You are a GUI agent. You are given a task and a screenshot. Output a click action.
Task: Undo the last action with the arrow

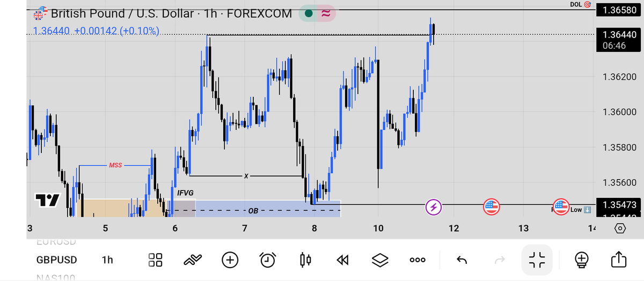[462, 260]
